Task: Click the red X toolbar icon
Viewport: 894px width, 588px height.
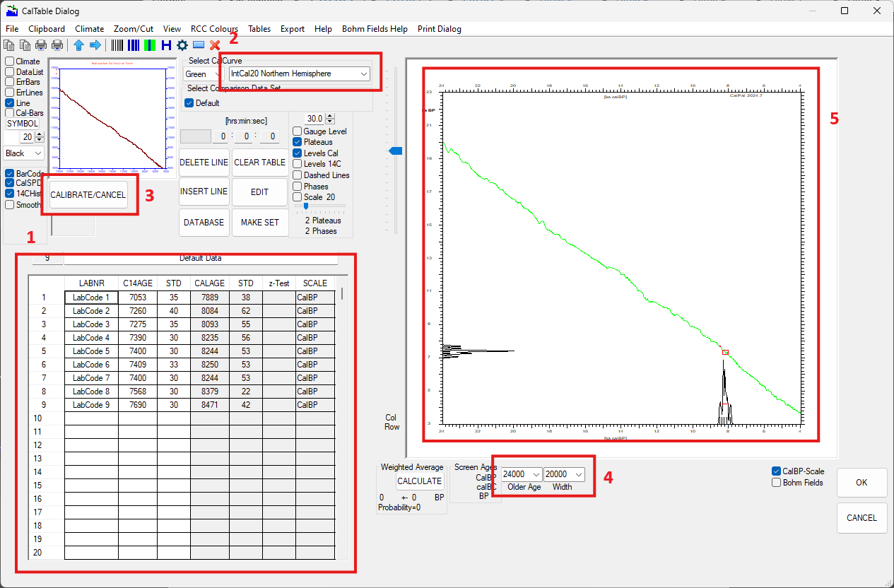Action: pyautogui.click(x=215, y=45)
